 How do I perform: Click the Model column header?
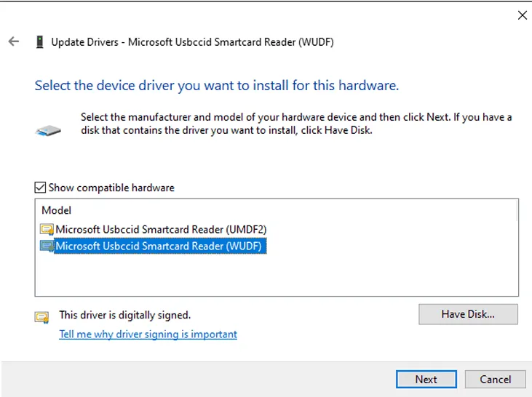pos(56,210)
